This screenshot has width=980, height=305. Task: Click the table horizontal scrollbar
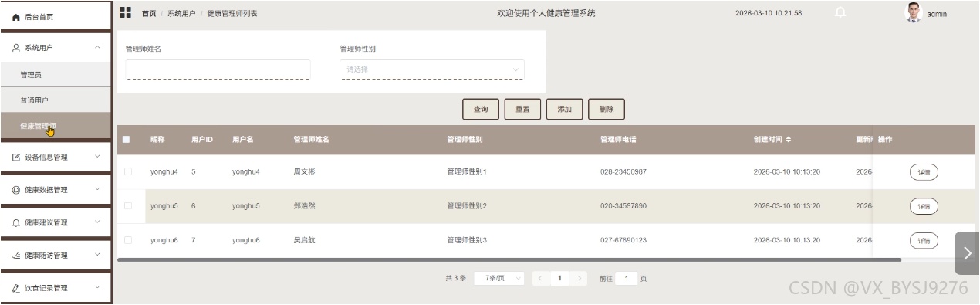click(x=509, y=259)
